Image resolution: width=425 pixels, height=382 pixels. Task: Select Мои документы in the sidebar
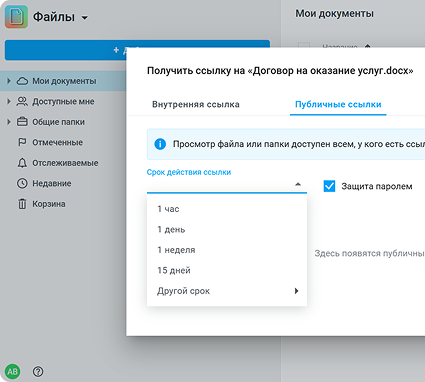click(64, 81)
